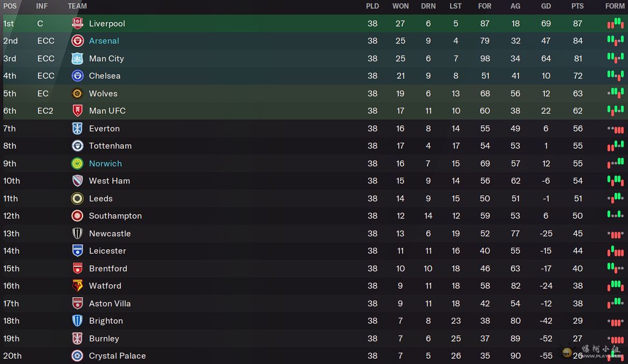The width and height of the screenshot is (628, 364).
Task: Sort table by PTS column header
Action: coord(577,6)
